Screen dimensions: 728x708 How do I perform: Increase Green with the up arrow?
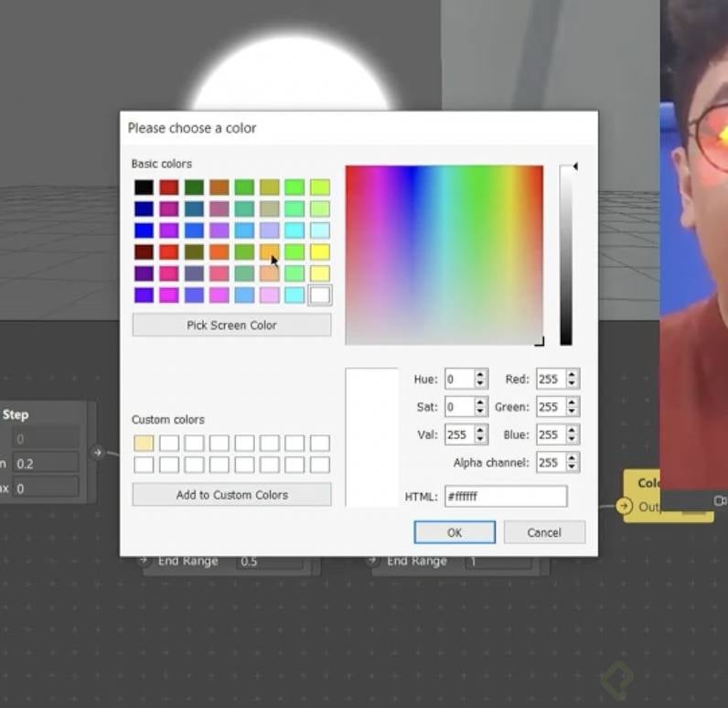[572, 402]
